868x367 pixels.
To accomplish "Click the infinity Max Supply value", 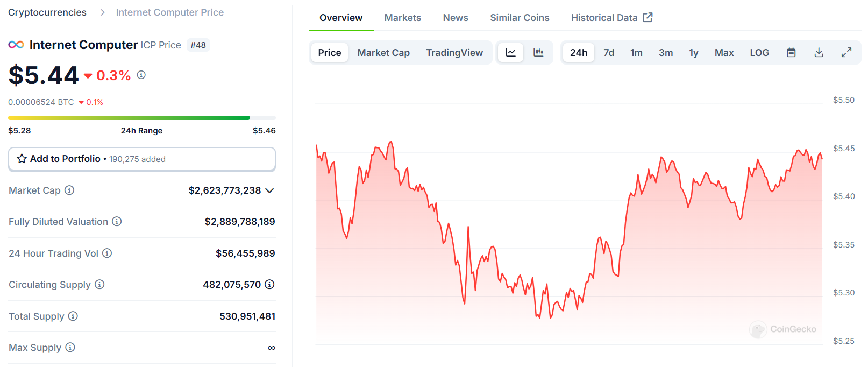I will [x=272, y=348].
